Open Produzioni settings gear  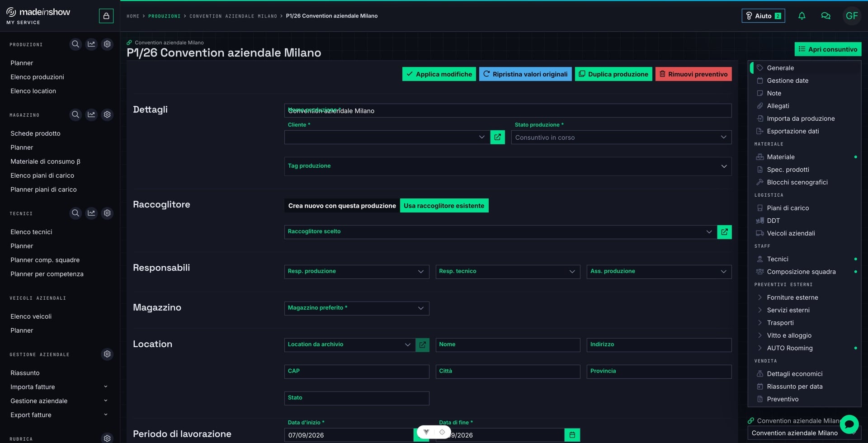click(107, 44)
